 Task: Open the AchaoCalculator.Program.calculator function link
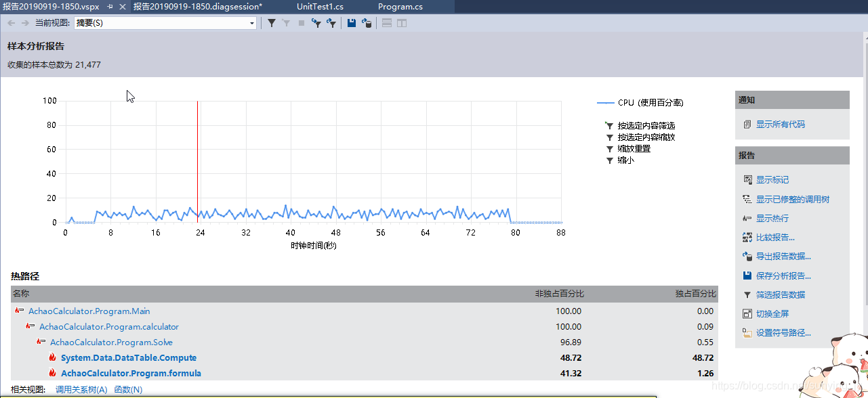click(x=109, y=327)
